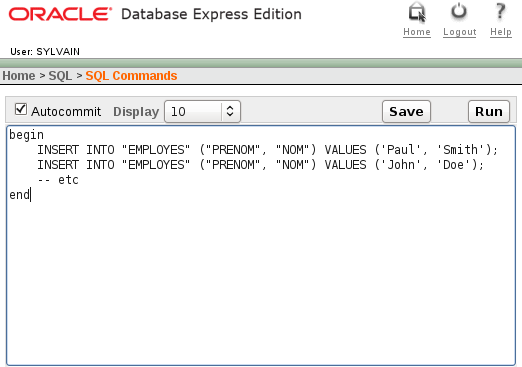Place cursor on the 'begin' line
This screenshot has width=522, height=367.
[x=26, y=135]
